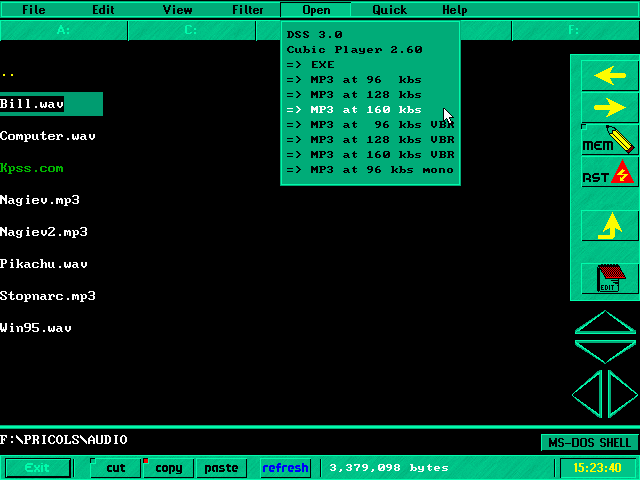Open the Filter menu
Image resolution: width=640 pixels, height=480 pixels.
click(x=248, y=10)
